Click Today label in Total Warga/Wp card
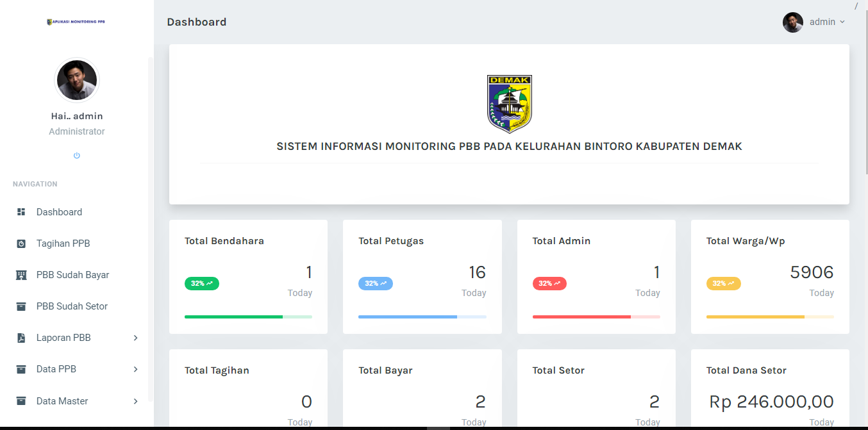868x430 pixels. 821,293
